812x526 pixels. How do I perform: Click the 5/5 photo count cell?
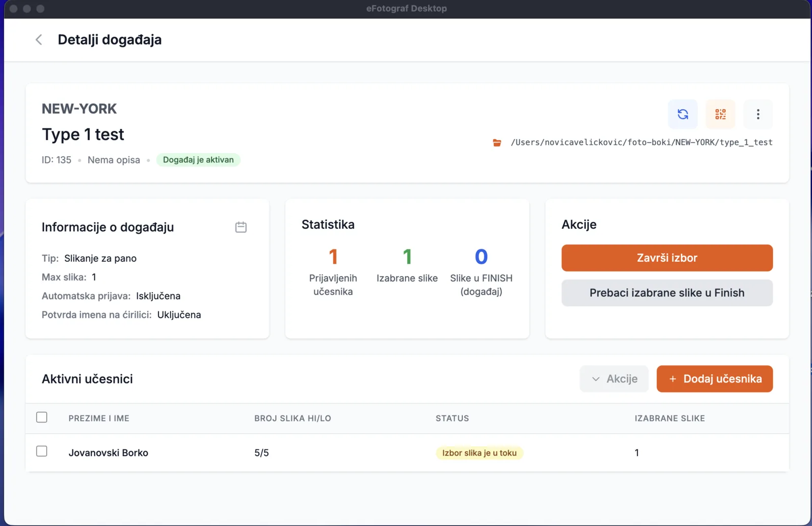[x=261, y=453]
